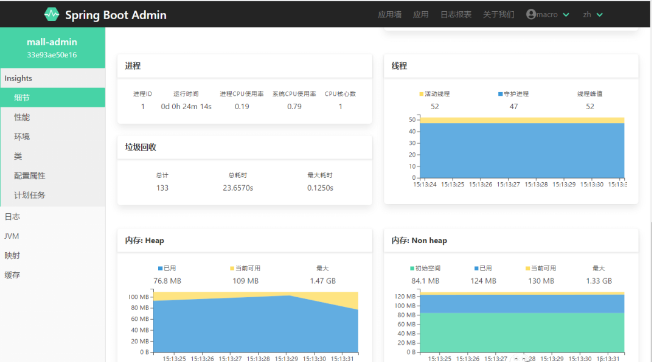
Task: Click the Heap used value 76.8 MB
Action: pyautogui.click(x=167, y=281)
